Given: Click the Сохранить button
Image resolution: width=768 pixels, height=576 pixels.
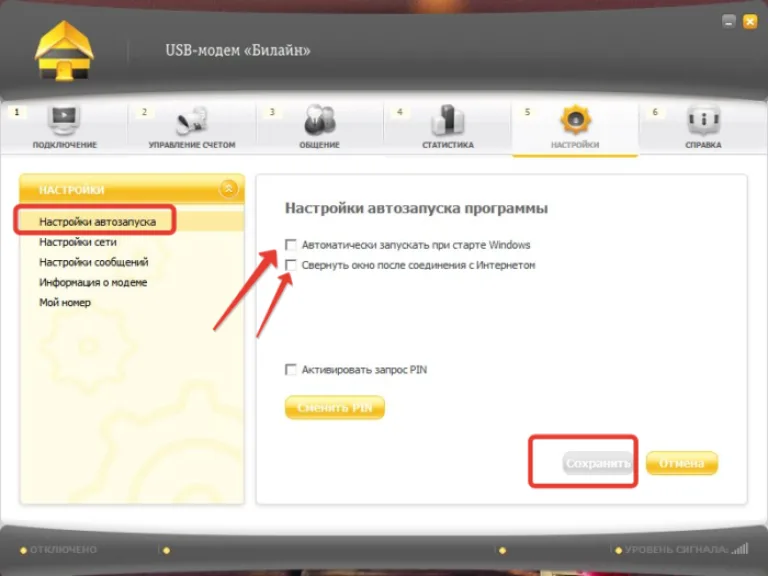Looking at the screenshot, I should (598, 463).
